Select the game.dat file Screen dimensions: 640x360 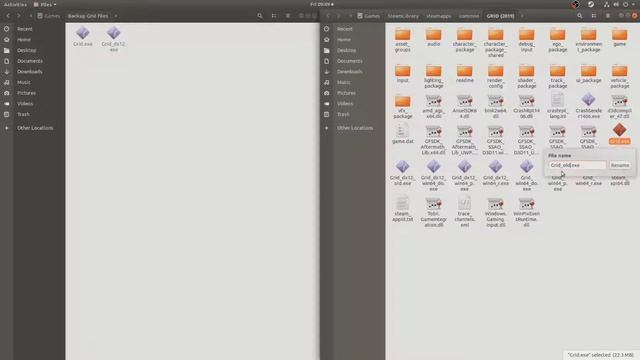(402, 134)
